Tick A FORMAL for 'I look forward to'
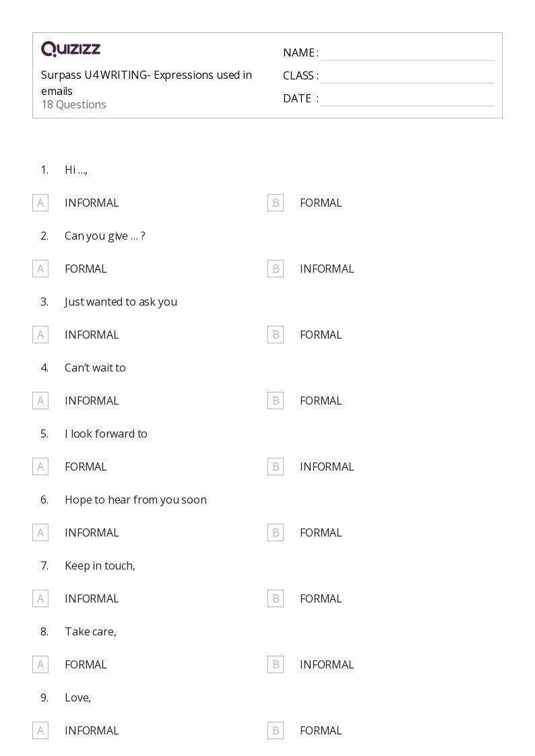535x756 pixels. pos(40,467)
